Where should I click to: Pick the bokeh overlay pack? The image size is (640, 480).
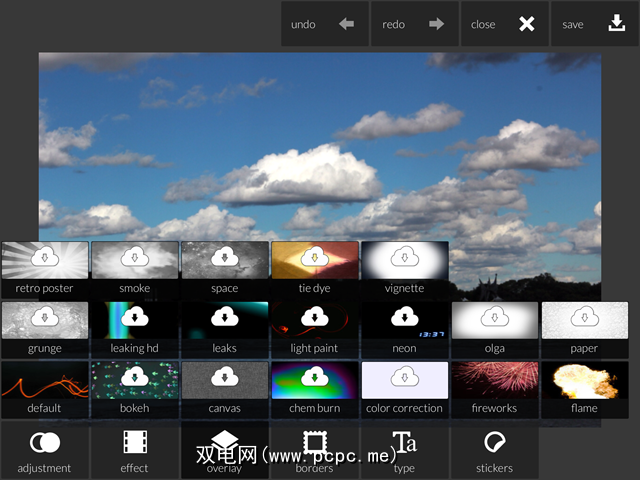pyautogui.click(x=134, y=387)
